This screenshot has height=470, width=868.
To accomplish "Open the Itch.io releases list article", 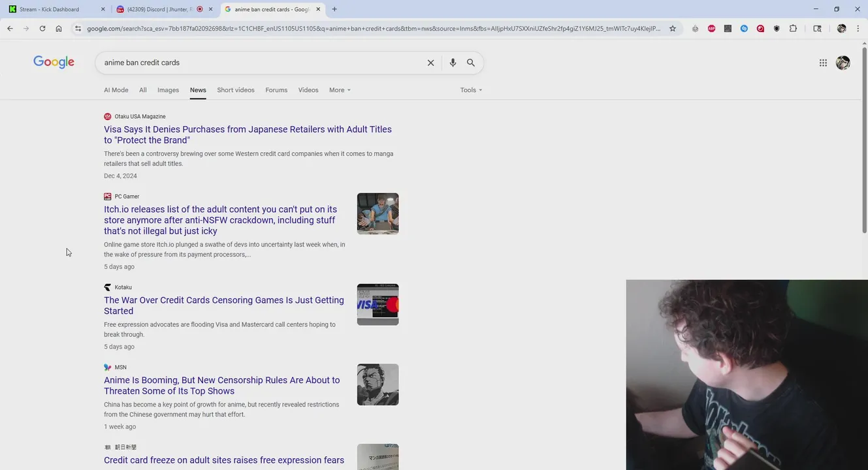I will pos(221,220).
